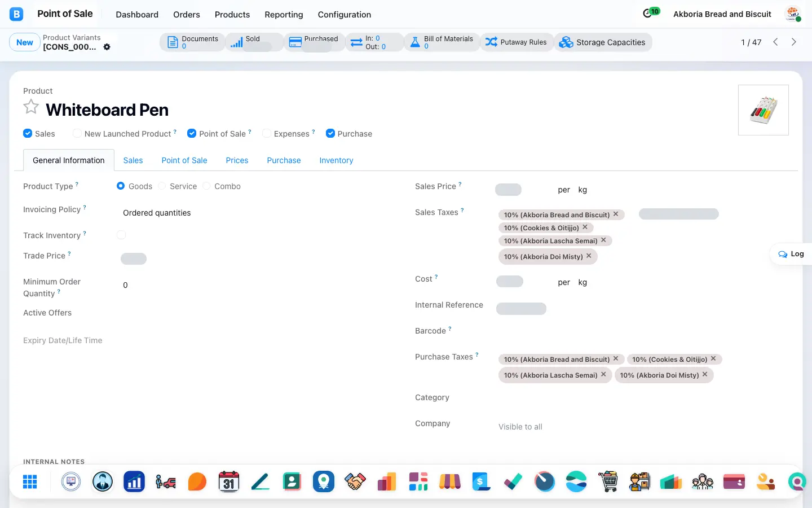
Task: Switch to the Inventory tab
Action: [336, 160]
